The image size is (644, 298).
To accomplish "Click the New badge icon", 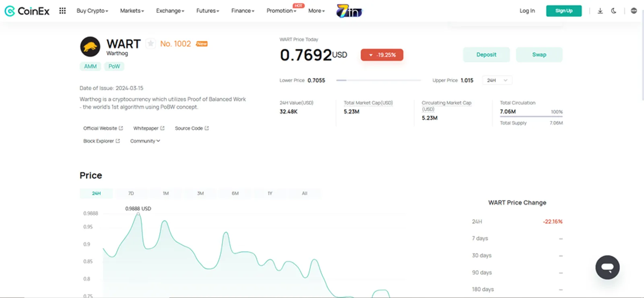I will click(202, 44).
